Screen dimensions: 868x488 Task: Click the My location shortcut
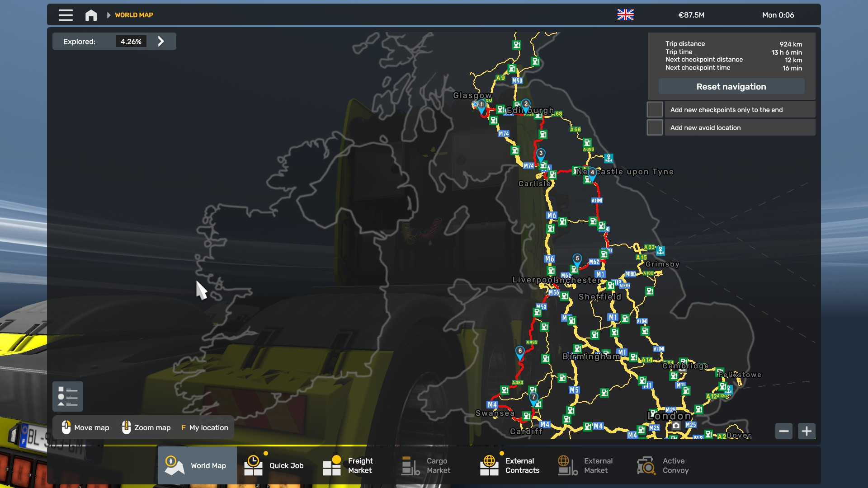tap(205, 427)
